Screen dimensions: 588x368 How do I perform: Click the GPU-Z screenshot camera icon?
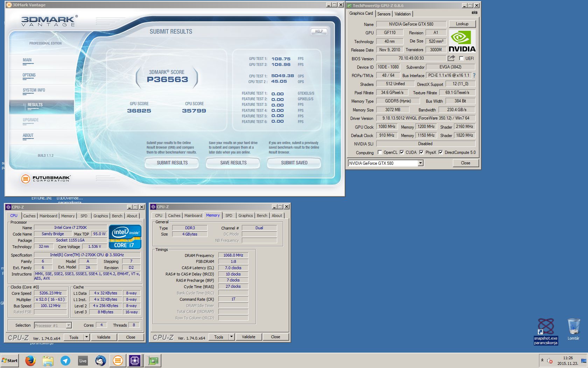pyautogui.click(x=474, y=13)
